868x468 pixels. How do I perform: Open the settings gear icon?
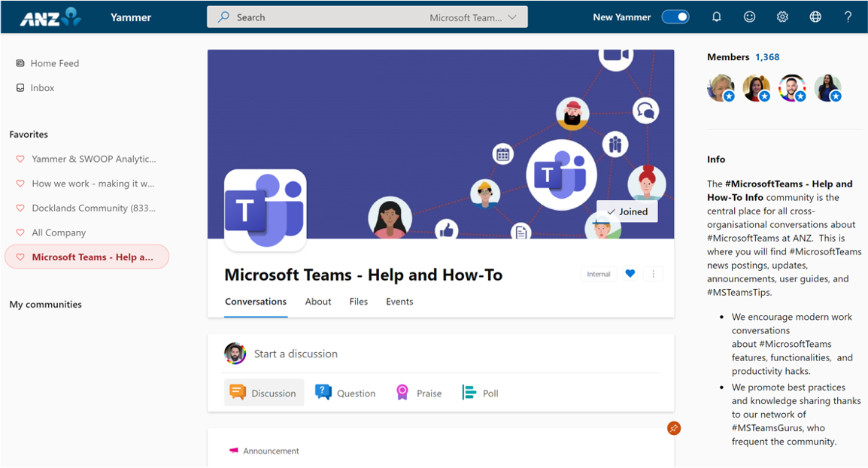tap(782, 17)
